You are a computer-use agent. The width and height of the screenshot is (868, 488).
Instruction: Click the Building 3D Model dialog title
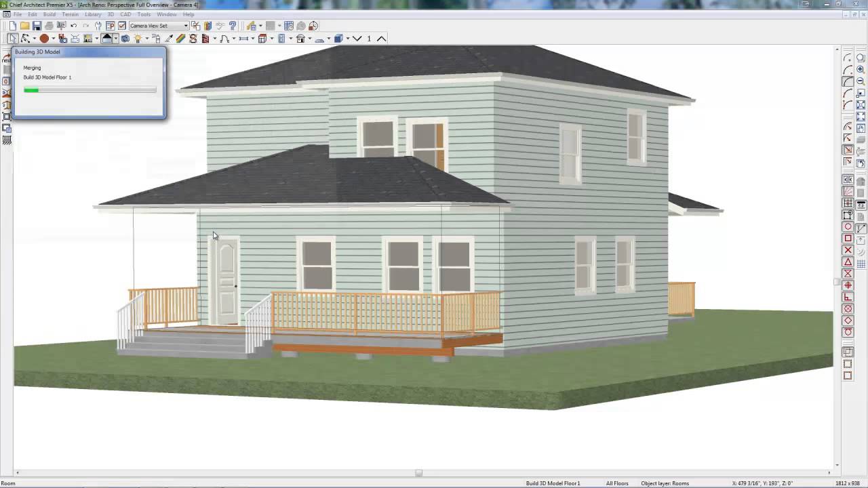(x=37, y=52)
